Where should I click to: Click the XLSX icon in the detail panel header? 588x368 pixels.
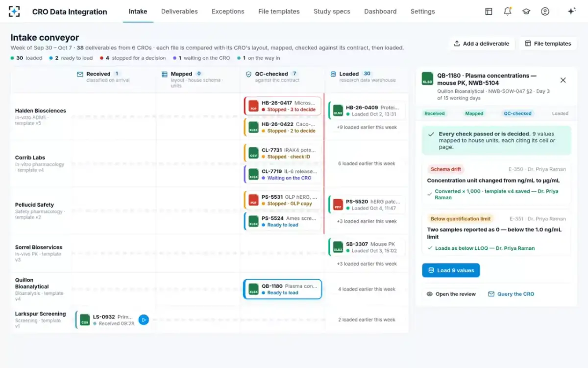(x=427, y=79)
